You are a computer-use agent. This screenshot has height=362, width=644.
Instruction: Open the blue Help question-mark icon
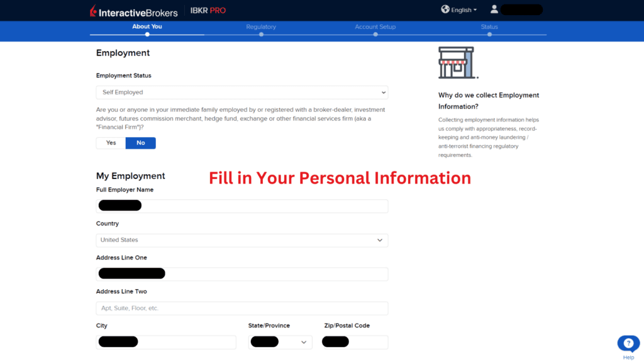tap(628, 343)
